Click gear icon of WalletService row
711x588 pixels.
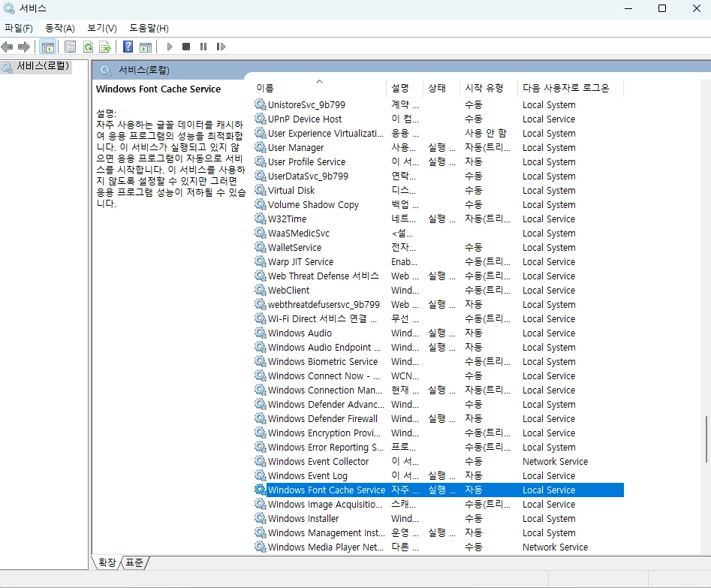pos(261,247)
